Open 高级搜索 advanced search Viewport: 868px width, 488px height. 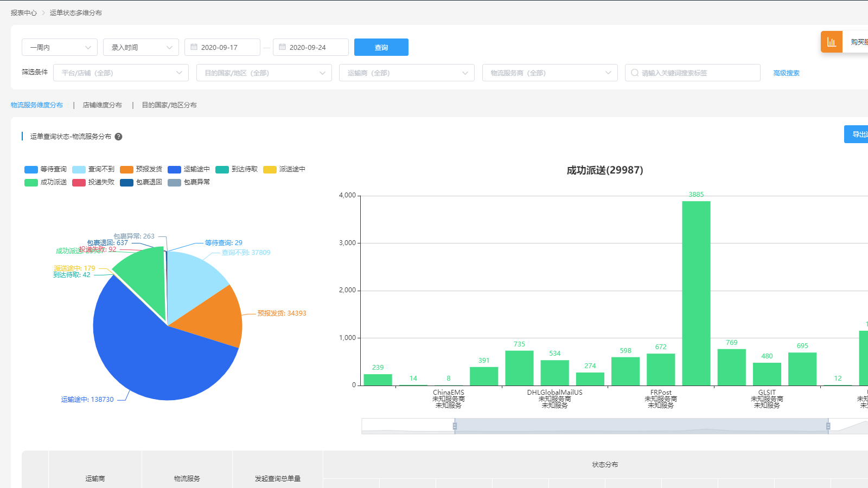pos(785,72)
